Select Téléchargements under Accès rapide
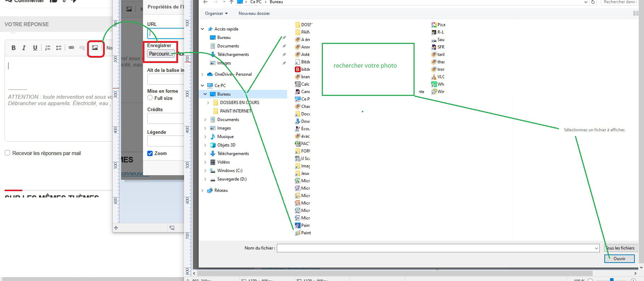This screenshot has width=644, height=281. coord(233,55)
